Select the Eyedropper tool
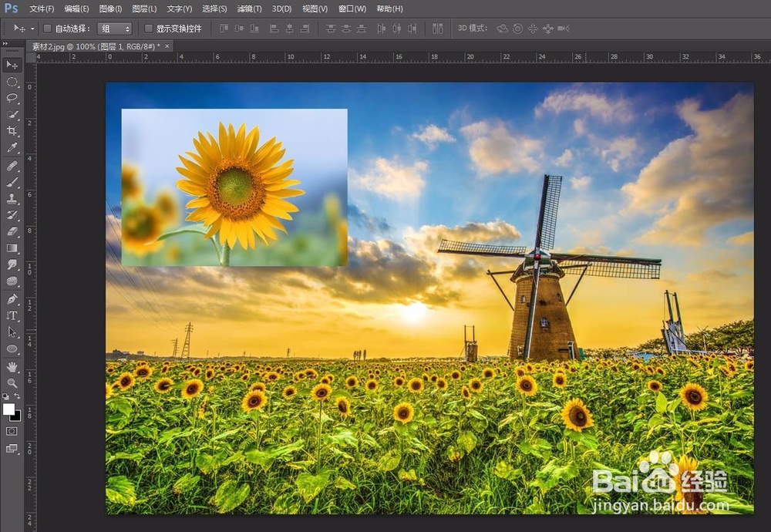 coord(12,147)
